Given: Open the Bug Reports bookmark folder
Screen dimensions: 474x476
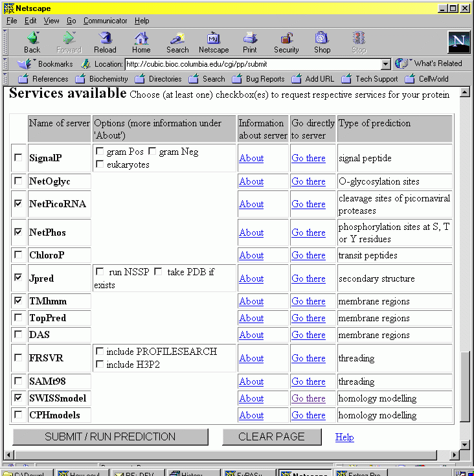Looking at the screenshot, I should [x=258, y=79].
